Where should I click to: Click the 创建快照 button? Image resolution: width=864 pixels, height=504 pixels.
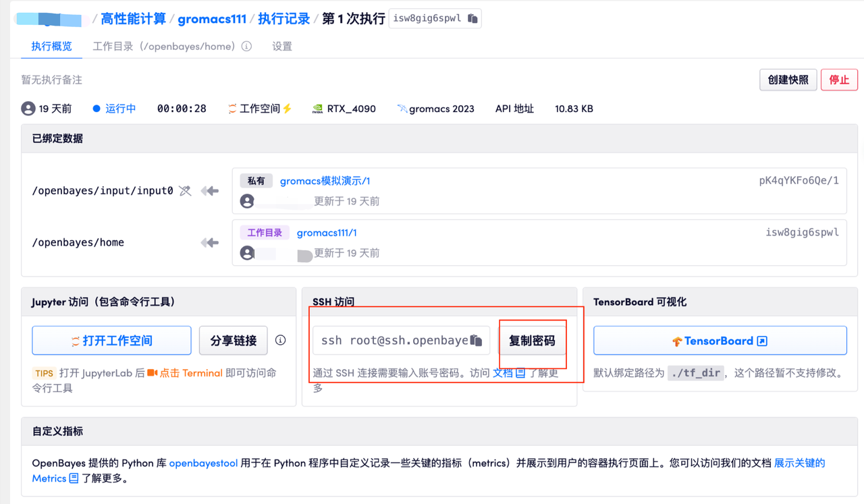point(788,80)
